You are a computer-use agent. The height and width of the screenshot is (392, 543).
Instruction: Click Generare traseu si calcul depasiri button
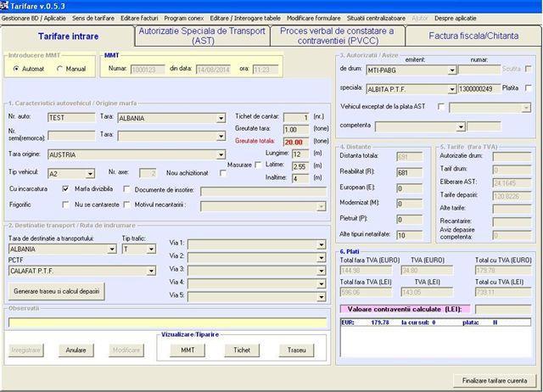coord(57,291)
